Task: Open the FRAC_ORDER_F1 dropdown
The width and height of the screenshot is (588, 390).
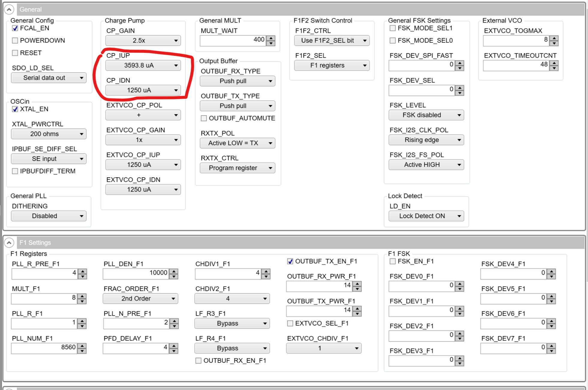Action: coord(140,298)
